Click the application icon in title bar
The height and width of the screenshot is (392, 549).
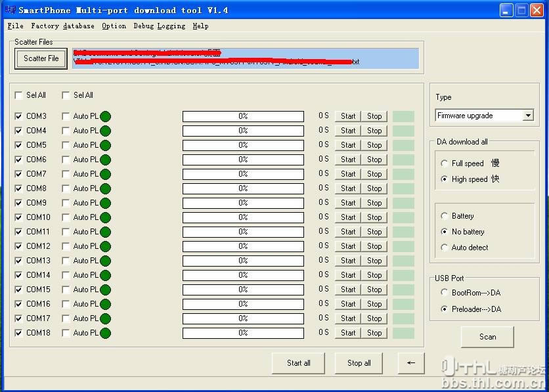pyautogui.click(x=10, y=10)
